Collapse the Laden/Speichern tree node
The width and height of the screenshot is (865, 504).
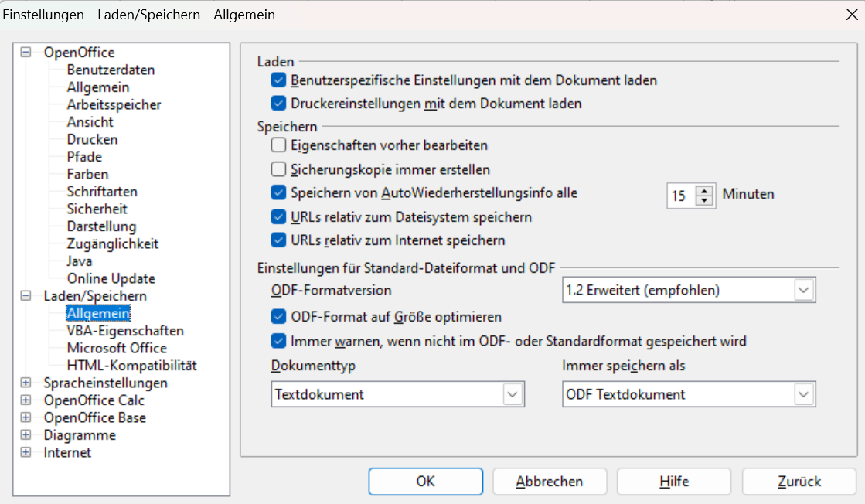(x=26, y=296)
